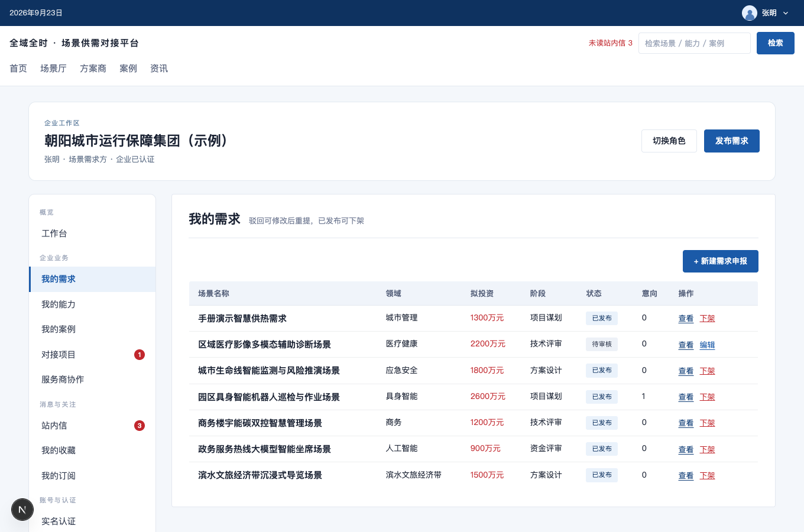Open 工作台 in the sidebar
Image resolution: width=804 pixels, height=532 pixels.
click(92, 233)
